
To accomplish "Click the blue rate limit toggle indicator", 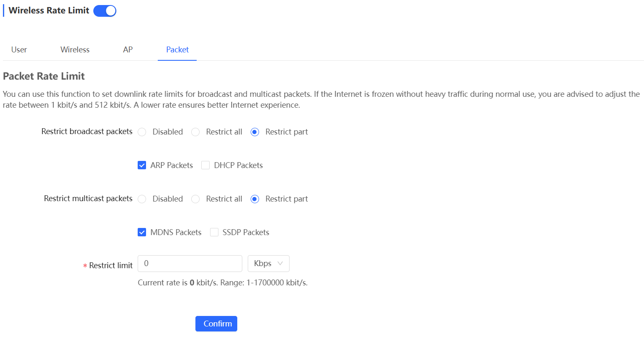I will (104, 10).
